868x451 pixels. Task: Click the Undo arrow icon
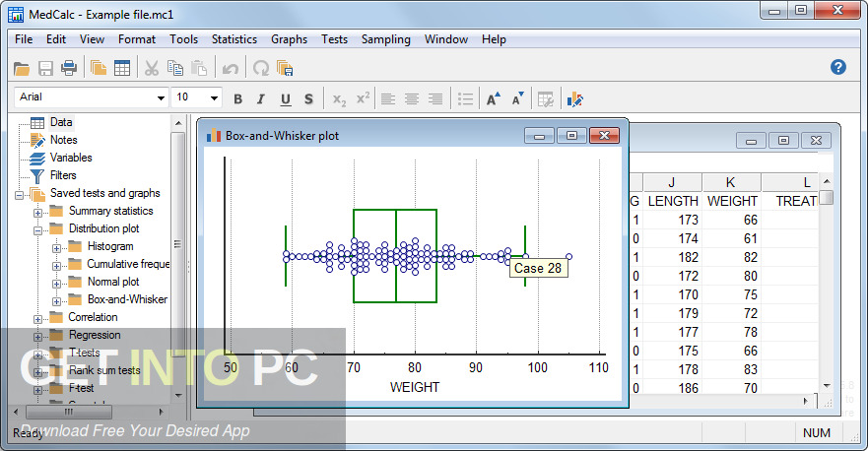point(230,69)
